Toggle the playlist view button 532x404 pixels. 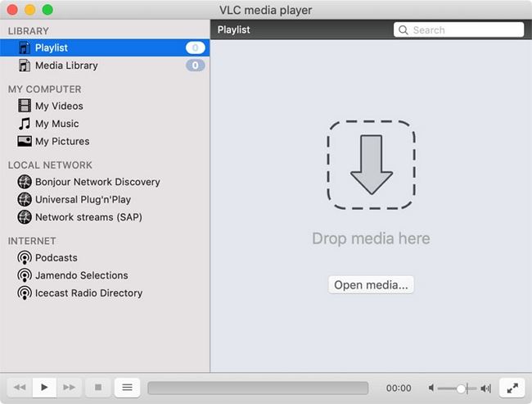click(x=126, y=388)
